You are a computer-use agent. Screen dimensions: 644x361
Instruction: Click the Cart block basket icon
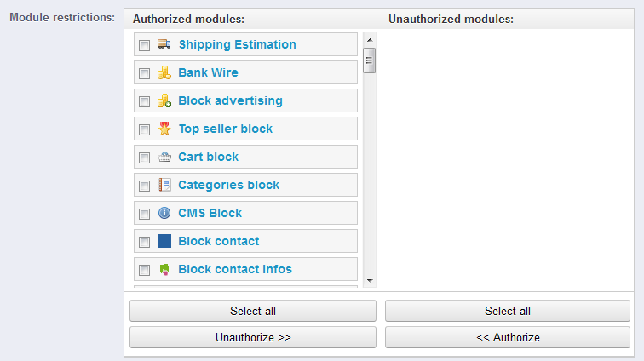[164, 157]
